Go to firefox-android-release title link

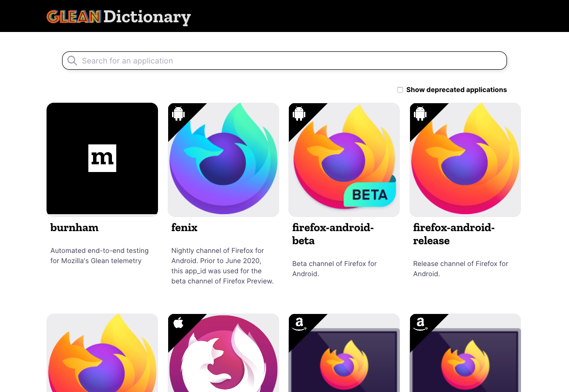tap(454, 234)
